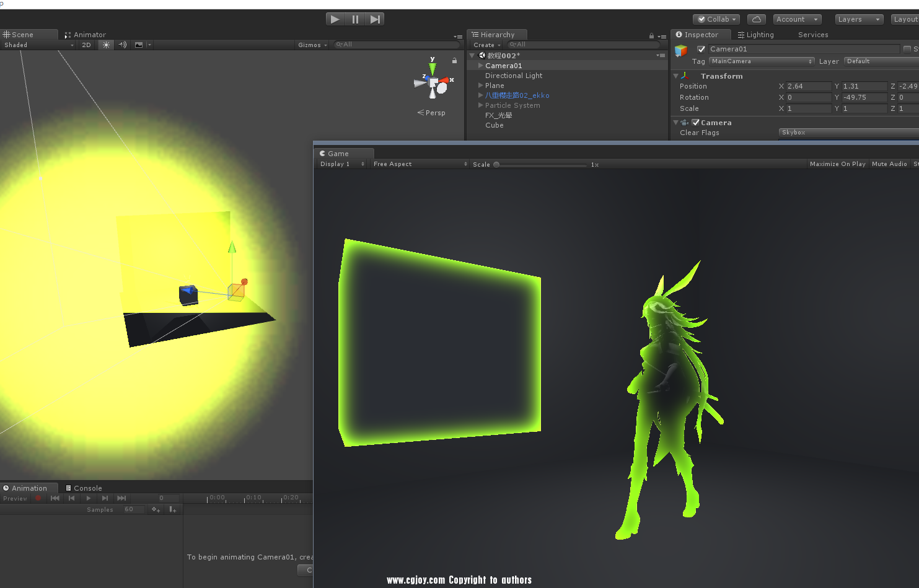Open the cloud services icon button
The image size is (919, 588).
coord(757,19)
